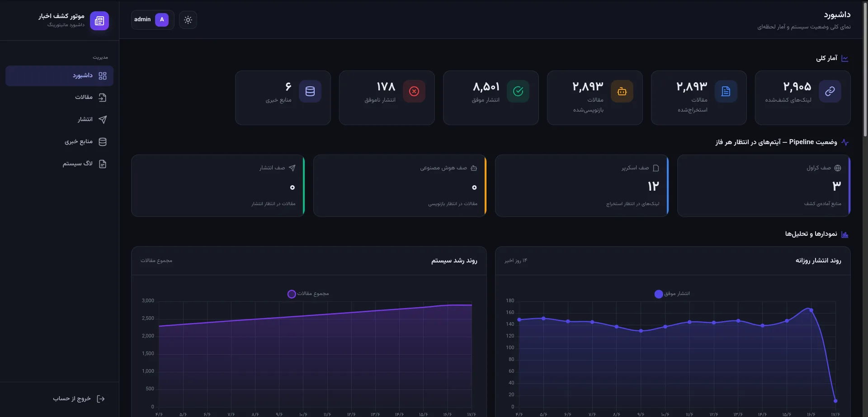Click the green check icon on انتشار موفق
Image resolution: width=868 pixels, height=417 pixels.
click(x=518, y=91)
